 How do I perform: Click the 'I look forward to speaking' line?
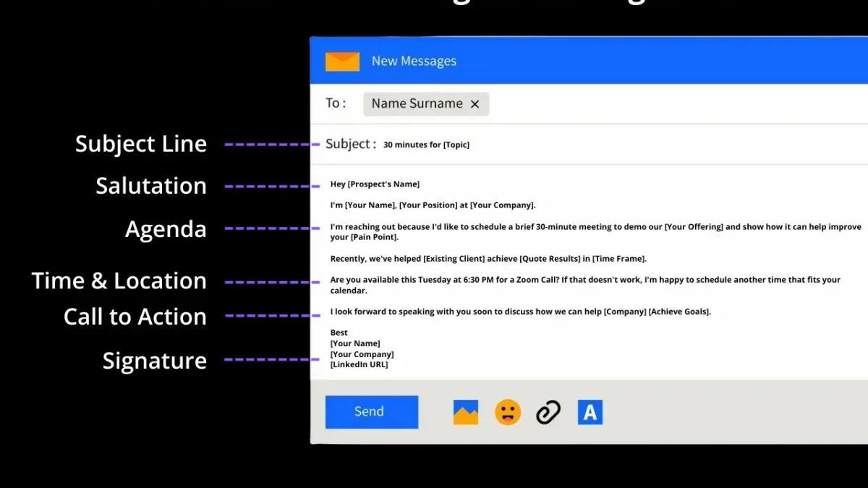521,312
